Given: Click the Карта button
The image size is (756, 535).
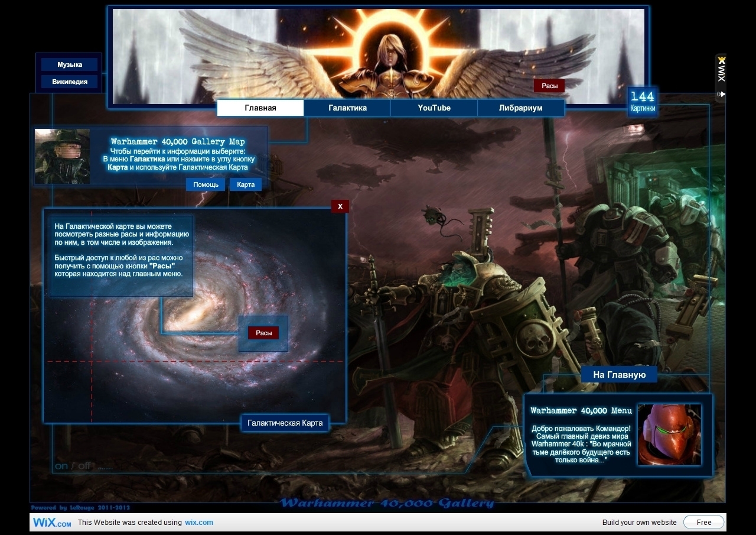Looking at the screenshot, I should (246, 184).
